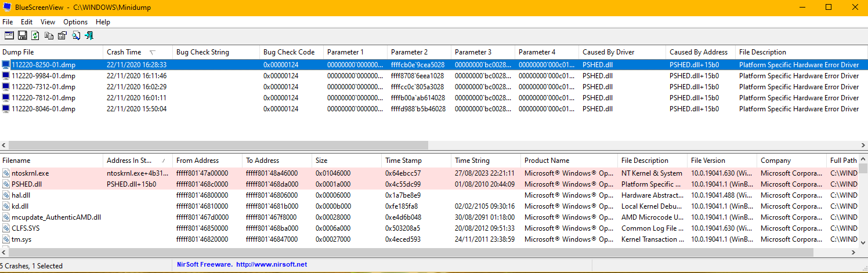The height and width of the screenshot is (273, 868).
Task: Sort lower pane by Product Name header
Action: [569, 161]
